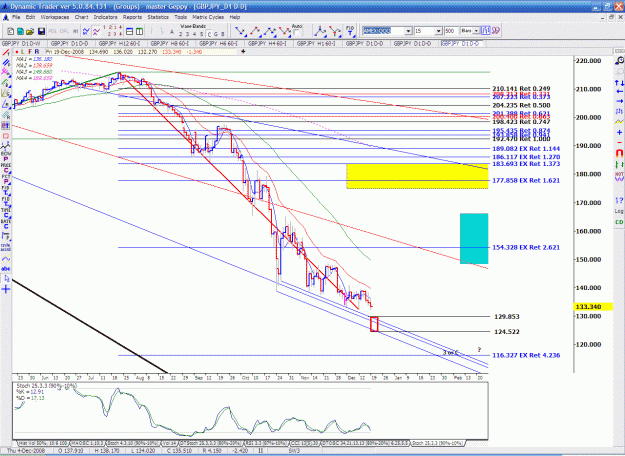This screenshot has height=456, width=625.
Task: Click the black plus icon in the chart header
Action: pos(243,51)
